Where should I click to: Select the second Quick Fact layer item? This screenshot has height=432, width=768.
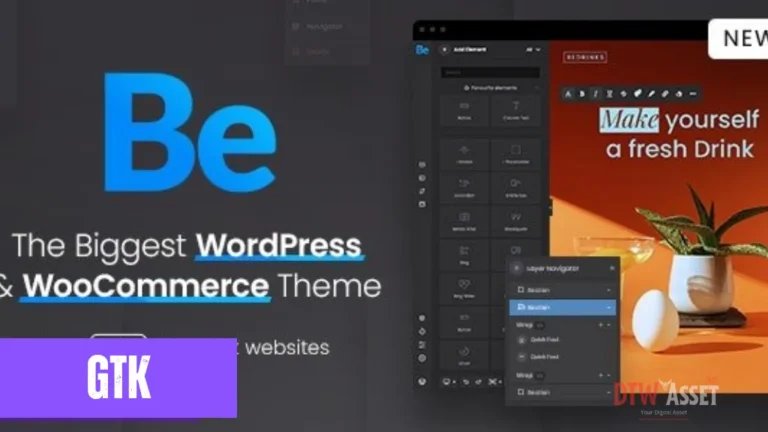[x=539, y=357]
